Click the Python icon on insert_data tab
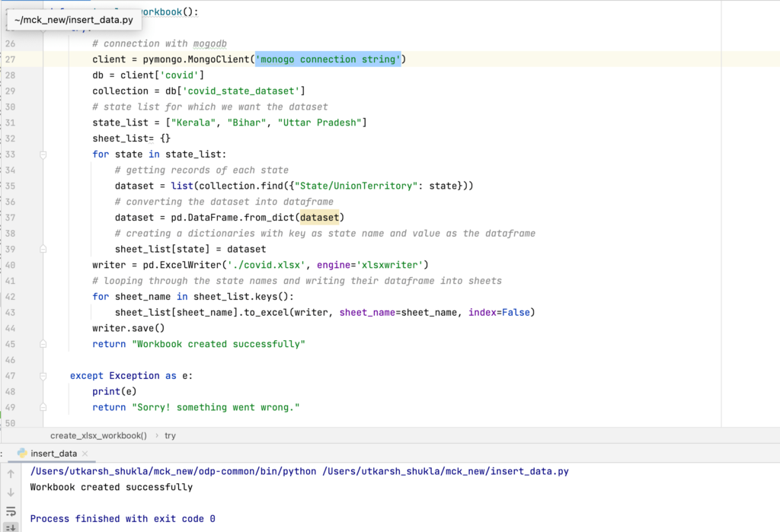Viewport: 780px width, 532px height. pos(22,453)
